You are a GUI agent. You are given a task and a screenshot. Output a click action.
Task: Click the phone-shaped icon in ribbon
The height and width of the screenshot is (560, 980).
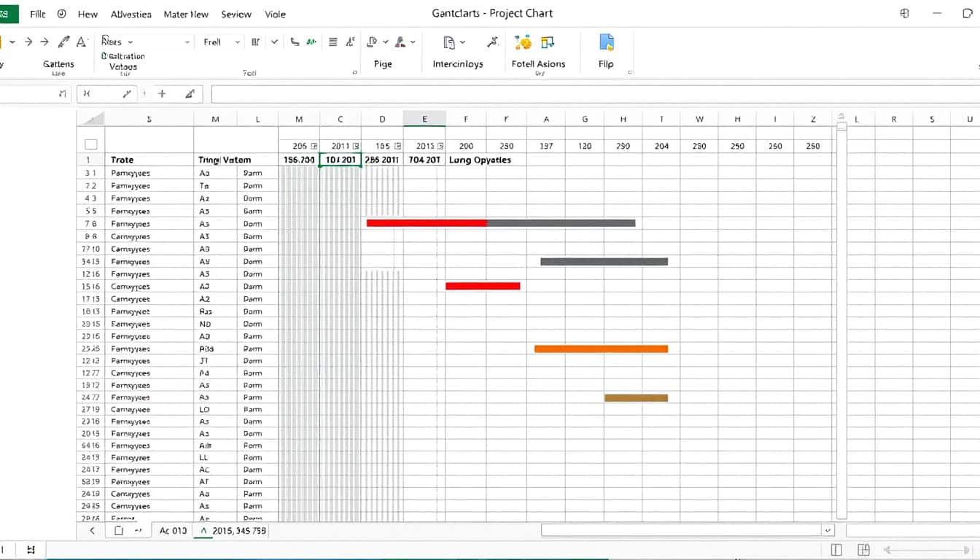[x=295, y=42]
